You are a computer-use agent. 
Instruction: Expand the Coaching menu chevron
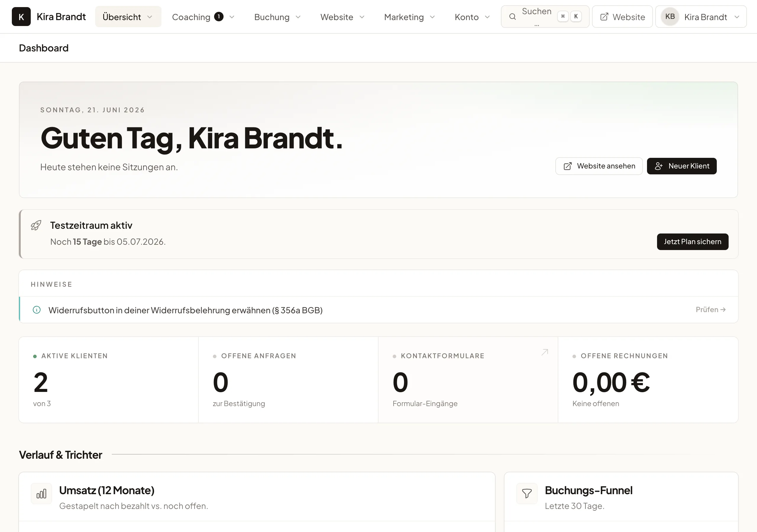tap(232, 17)
